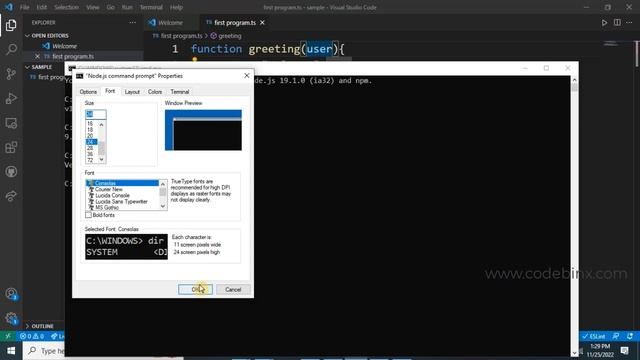Viewport: 640px width, 360px height.
Task: Click the feedback icon in status bar
Action: click(616, 336)
